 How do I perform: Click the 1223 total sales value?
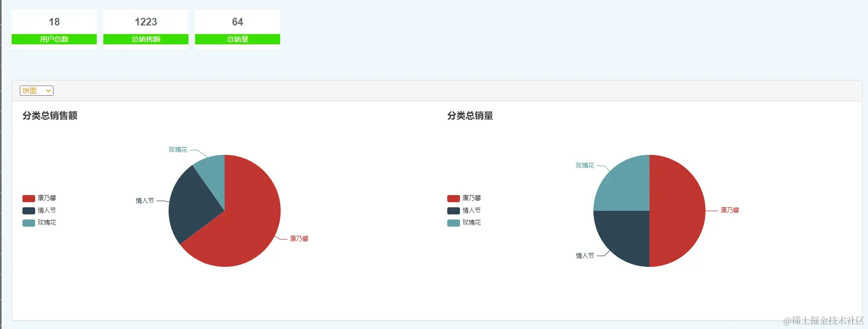[146, 22]
